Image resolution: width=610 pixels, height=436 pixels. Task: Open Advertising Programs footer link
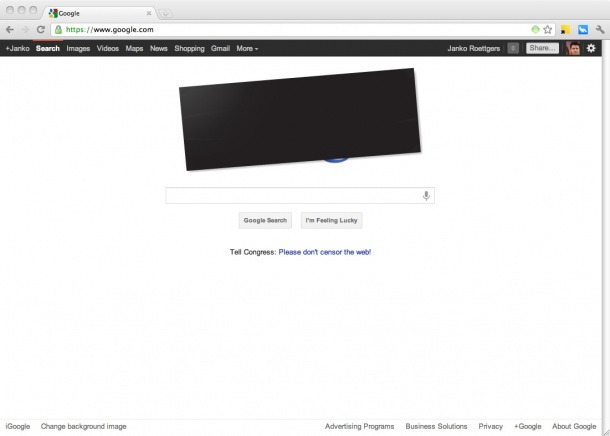pyautogui.click(x=359, y=427)
